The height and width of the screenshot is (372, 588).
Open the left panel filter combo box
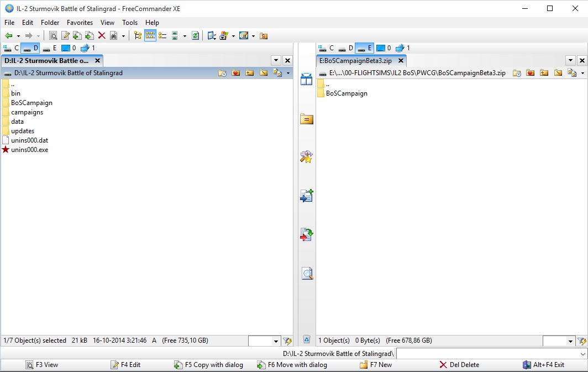tap(264, 341)
